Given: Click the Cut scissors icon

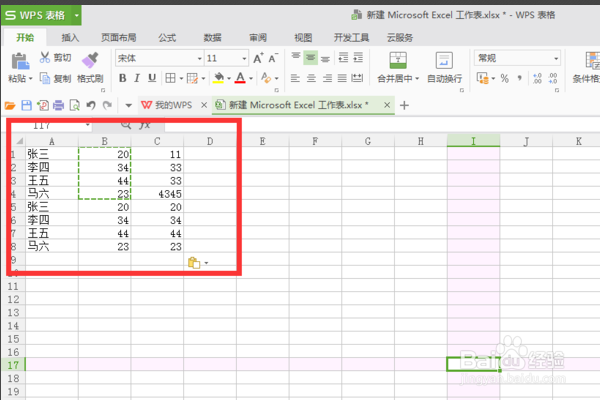Looking at the screenshot, I should [45, 57].
